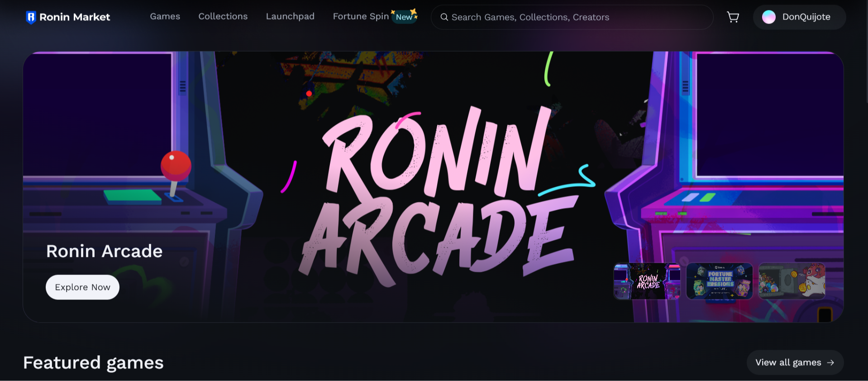Open the DonQuijote account menu

(x=806, y=17)
